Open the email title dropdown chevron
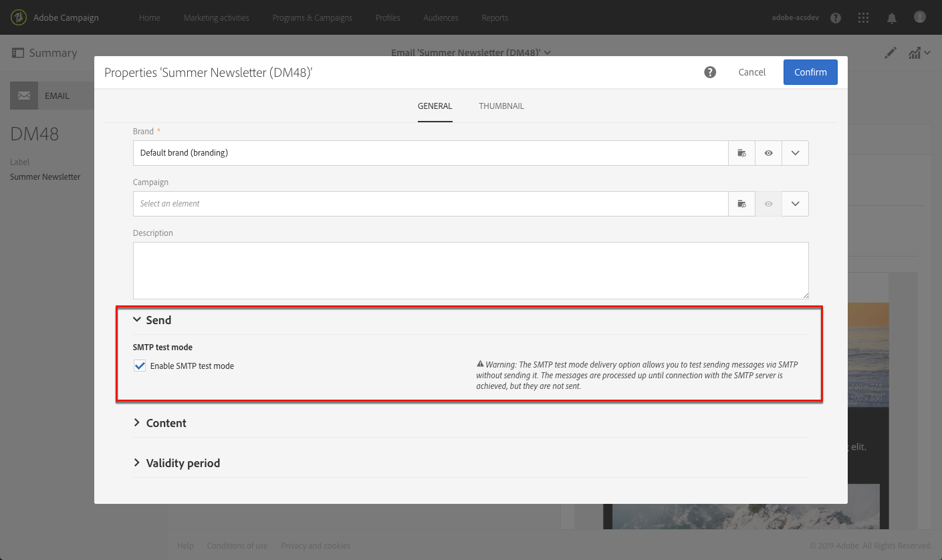The image size is (942, 560). click(548, 53)
